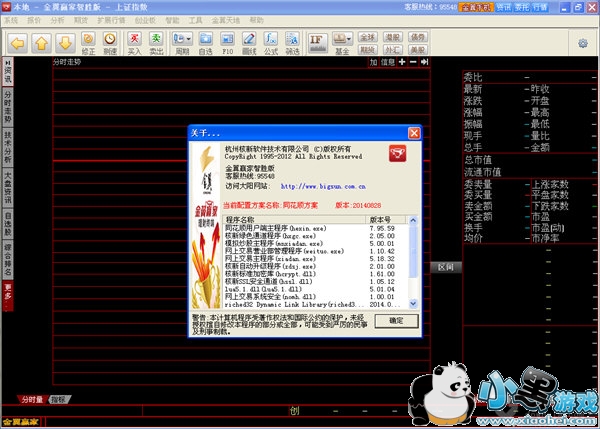
Task: Switch to the 指标 bottom tab
Action: 59,400
